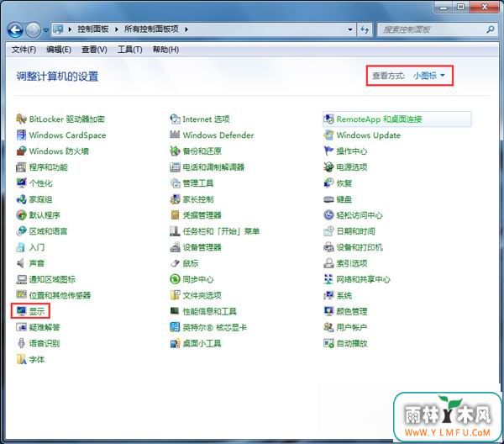Click the address bar refresh button
This screenshot has height=444, width=504.
pyautogui.click(x=365, y=30)
